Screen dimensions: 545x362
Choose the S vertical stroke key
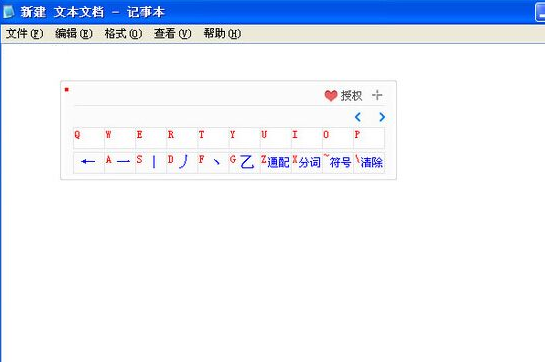[151, 162]
